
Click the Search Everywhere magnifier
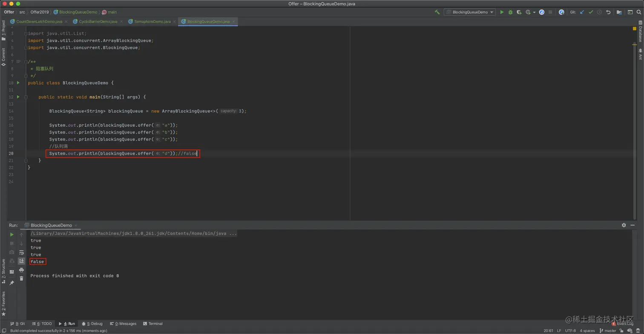click(x=639, y=12)
